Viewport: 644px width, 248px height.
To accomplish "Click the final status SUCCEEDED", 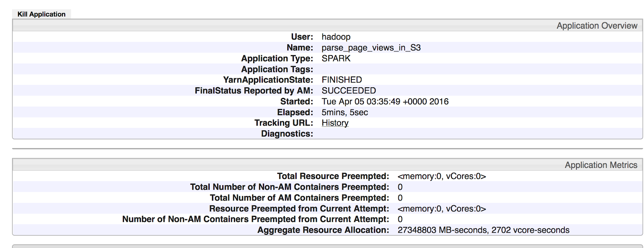I will [x=349, y=91].
